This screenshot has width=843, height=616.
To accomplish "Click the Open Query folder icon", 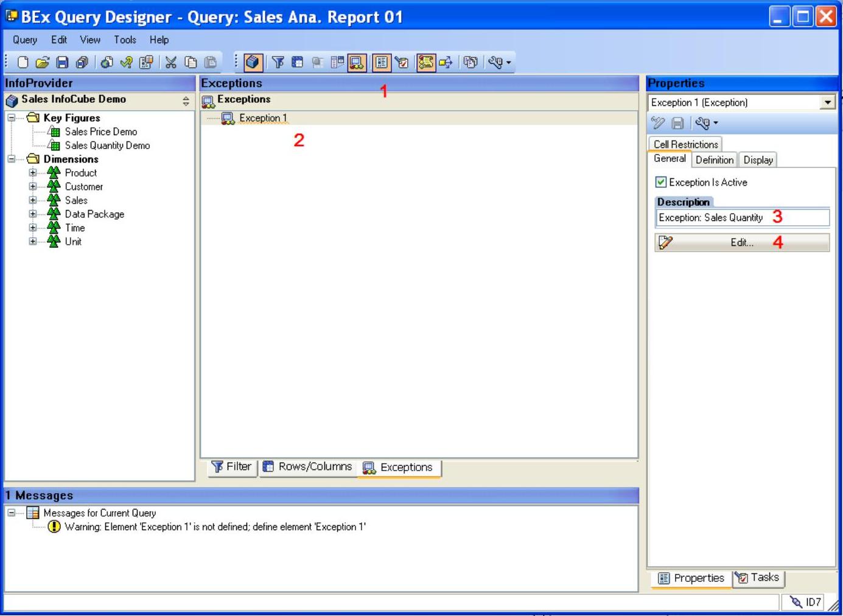I will pos(42,62).
